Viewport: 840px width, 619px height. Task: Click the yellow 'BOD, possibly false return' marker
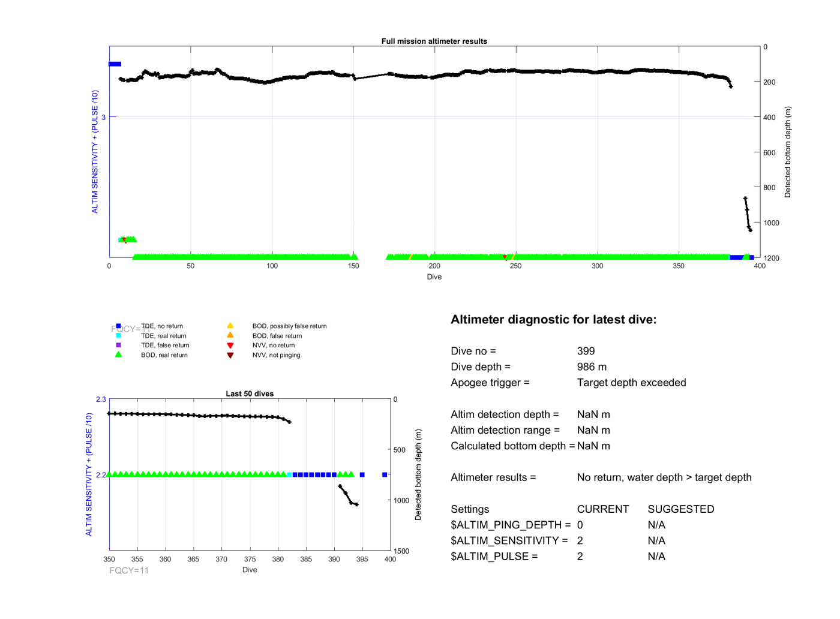(x=230, y=326)
